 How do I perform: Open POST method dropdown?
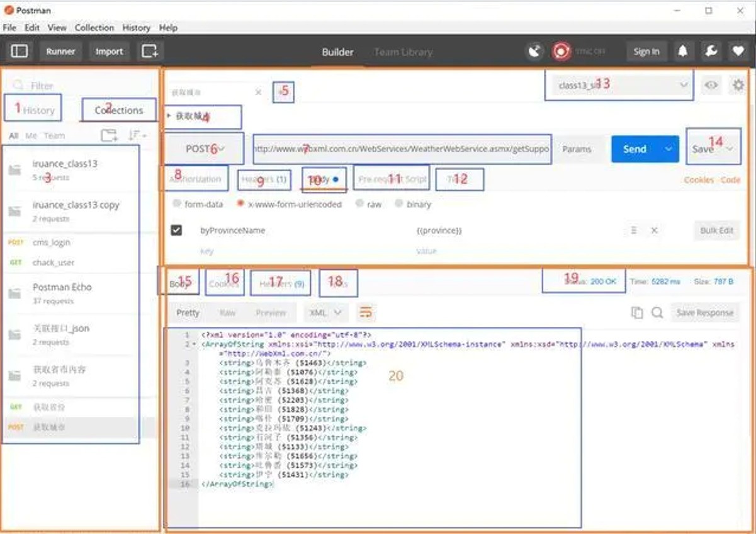click(204, 149)
